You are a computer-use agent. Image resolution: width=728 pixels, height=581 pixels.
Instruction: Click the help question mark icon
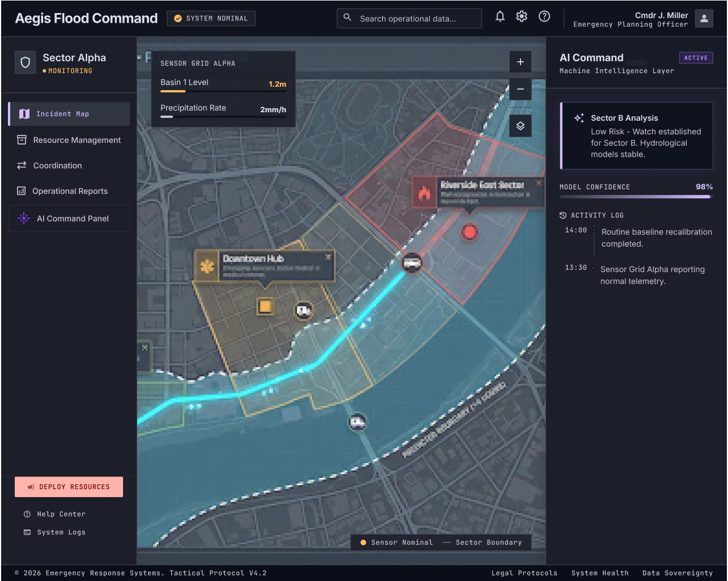[x=544, y=16]
